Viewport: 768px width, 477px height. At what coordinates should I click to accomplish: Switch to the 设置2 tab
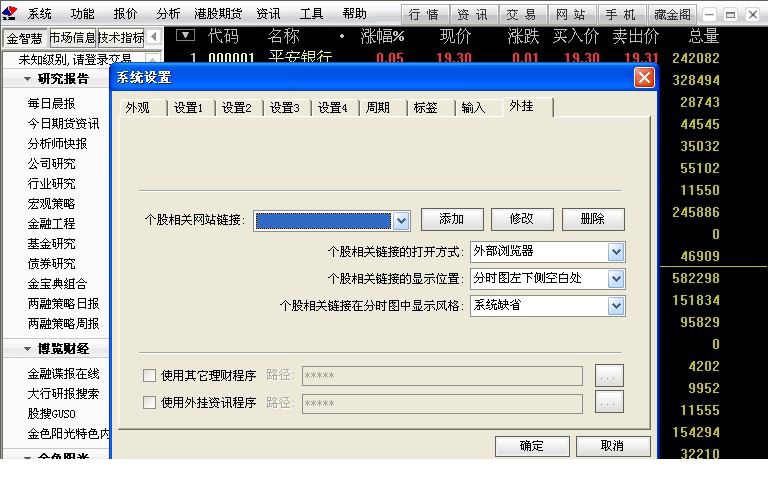click(239, 107)
